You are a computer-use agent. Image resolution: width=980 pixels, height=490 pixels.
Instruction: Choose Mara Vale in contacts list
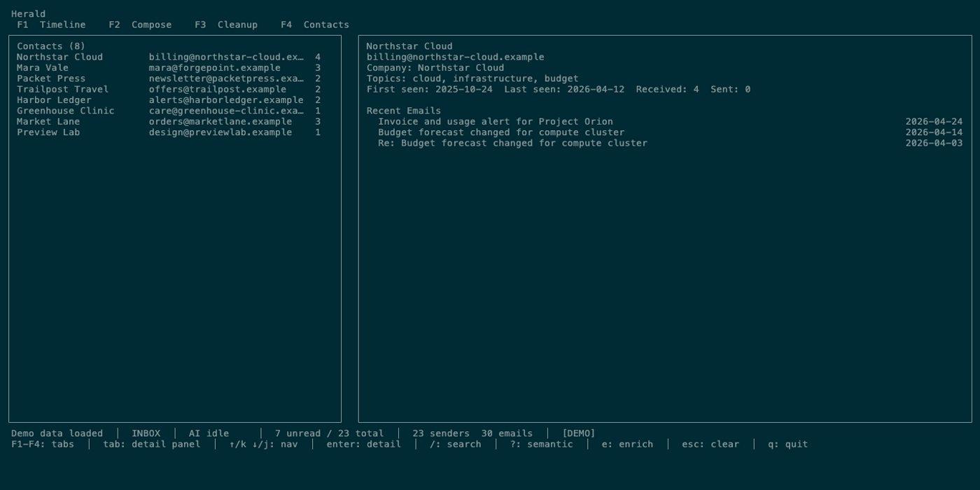tap(169, 68)
